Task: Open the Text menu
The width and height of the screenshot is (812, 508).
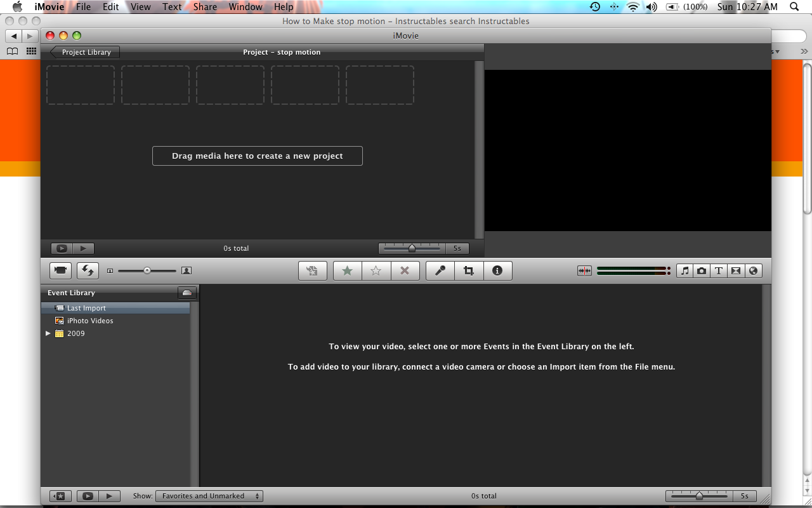Action: 172,7
